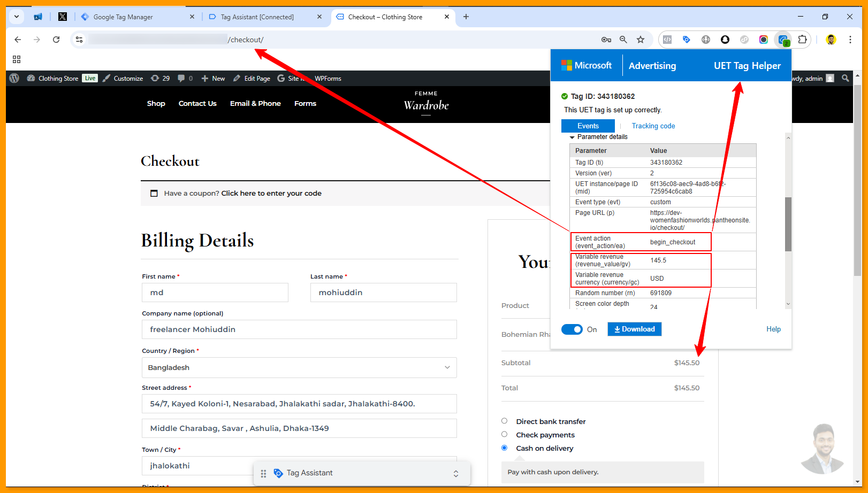Expand the Tag Assistant floating panel
Screen dimensions: 868x493
pyautogui.click(x=456, y=474)
